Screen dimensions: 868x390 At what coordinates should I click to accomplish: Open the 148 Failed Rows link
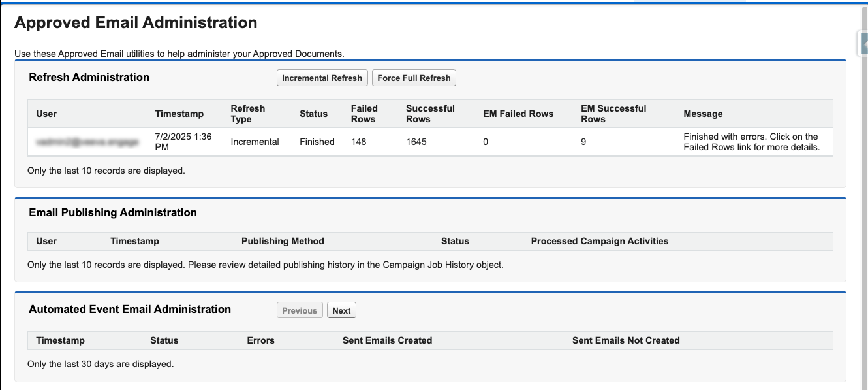(x=358, y=142)
